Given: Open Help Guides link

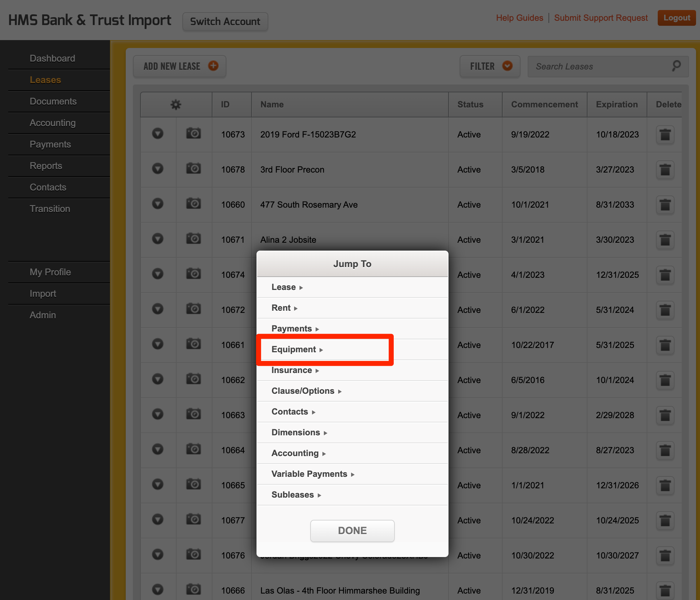Looking at the screenshot, I should [519, 18].
